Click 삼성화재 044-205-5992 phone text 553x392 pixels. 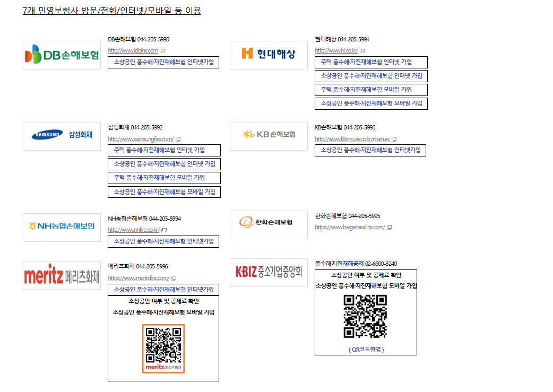click(x=135, y=127)
